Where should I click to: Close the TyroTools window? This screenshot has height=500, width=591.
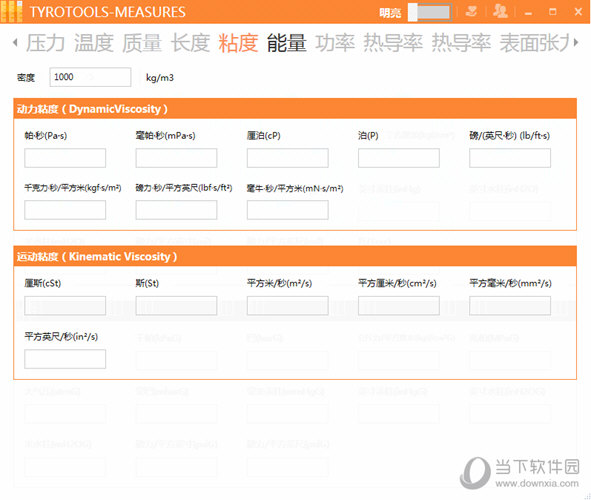pyautogui.click(x=578, y=12)
